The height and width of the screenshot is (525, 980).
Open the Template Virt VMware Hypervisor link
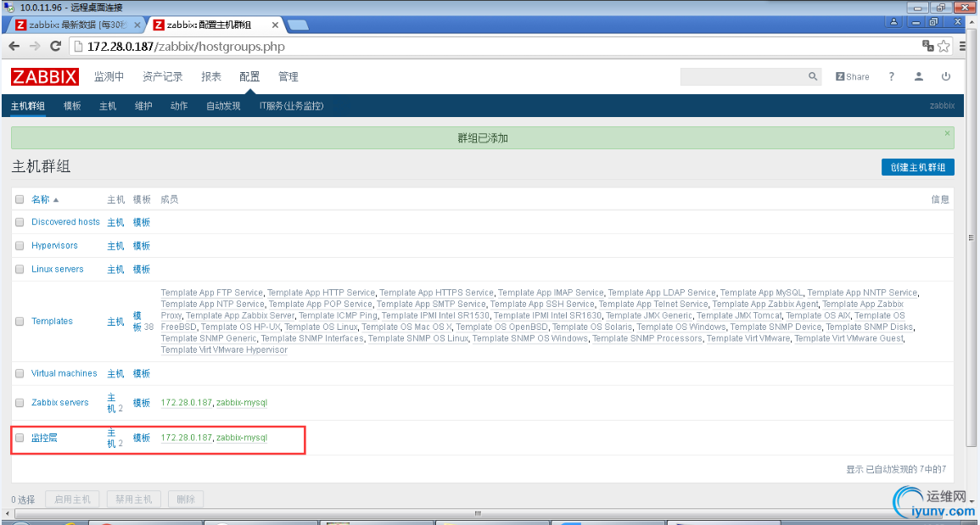click(x=224, y=350)
